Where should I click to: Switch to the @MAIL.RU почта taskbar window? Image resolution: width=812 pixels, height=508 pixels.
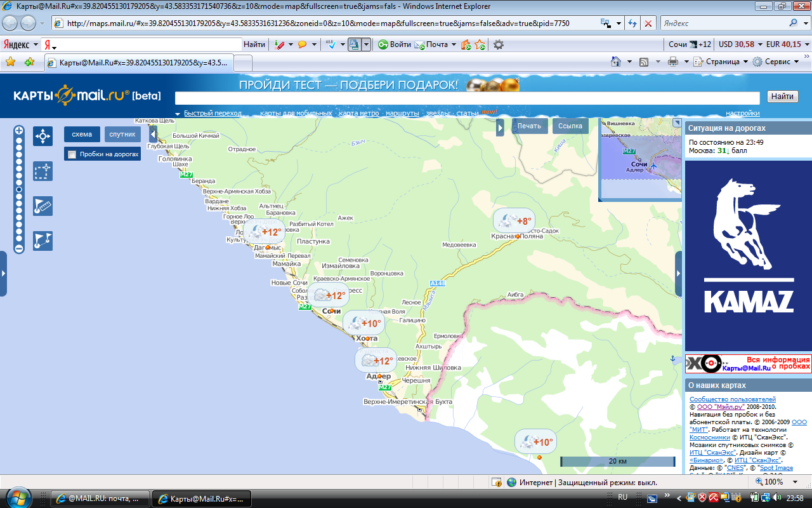(x=100, y=498)
